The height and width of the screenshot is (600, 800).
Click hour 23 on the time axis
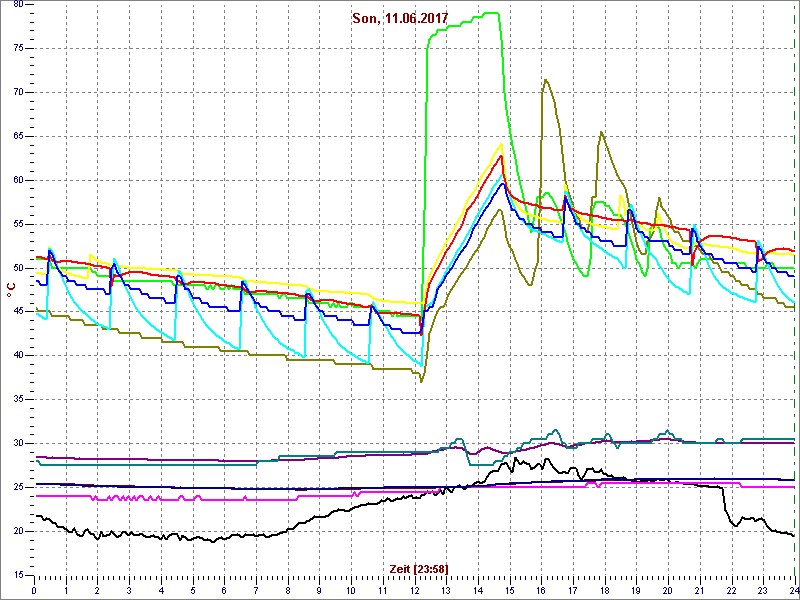(763, 591)
